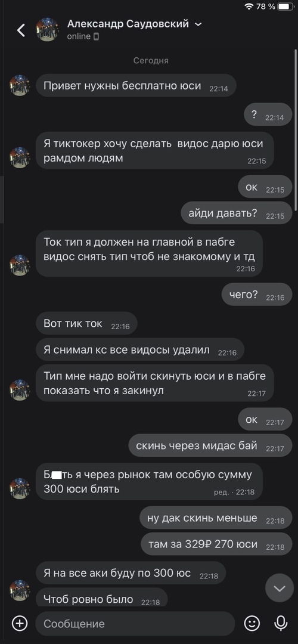Select the message 'айди давать?'

pos(237,213)
